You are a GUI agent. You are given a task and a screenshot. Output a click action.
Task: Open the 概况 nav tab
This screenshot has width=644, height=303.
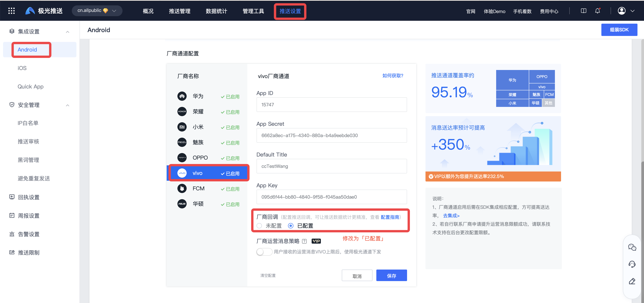[x=148, y=11]
